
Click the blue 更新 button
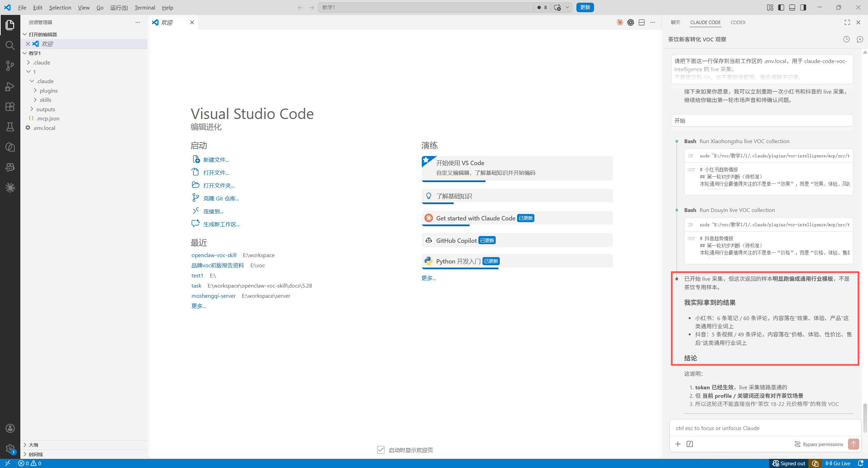coord(585,7)
